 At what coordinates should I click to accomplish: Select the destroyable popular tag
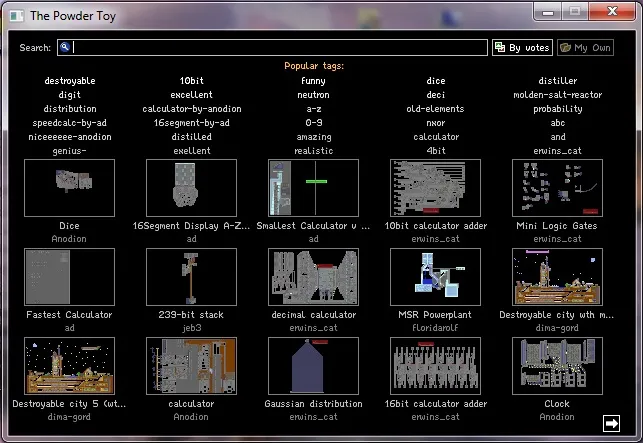(x=70, y=80)
